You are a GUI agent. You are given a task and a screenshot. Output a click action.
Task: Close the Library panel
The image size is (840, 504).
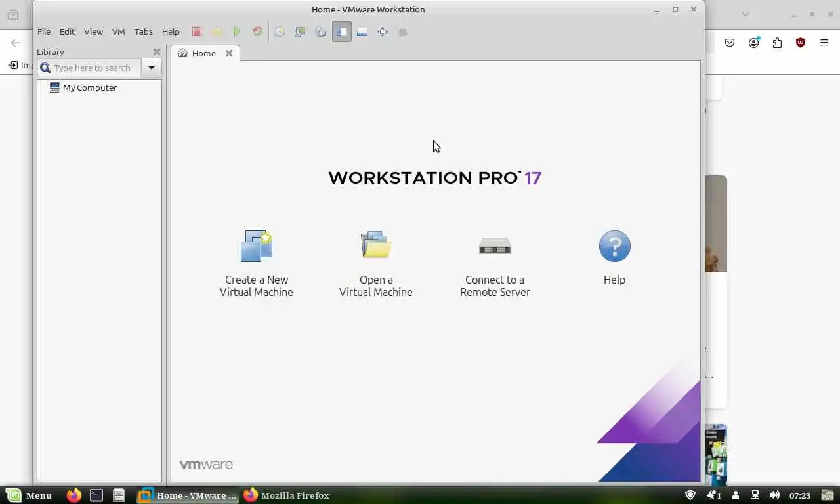pos(157,52)
